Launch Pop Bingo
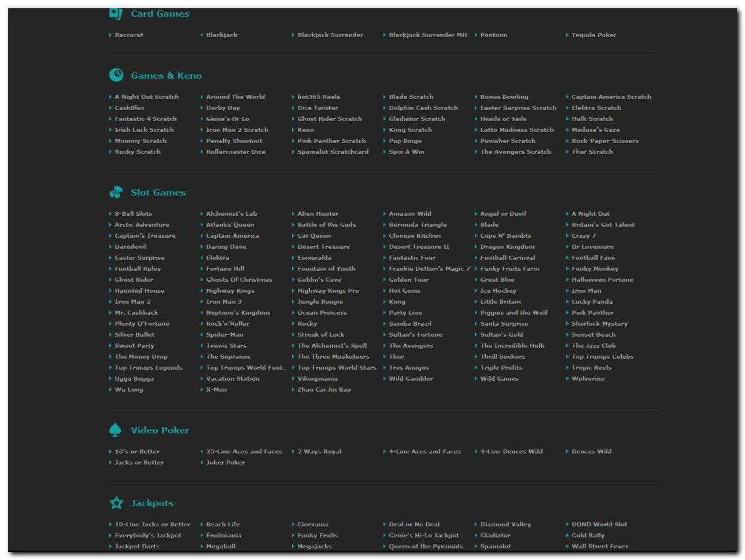 pyautogui.click(x=405, y=141)
